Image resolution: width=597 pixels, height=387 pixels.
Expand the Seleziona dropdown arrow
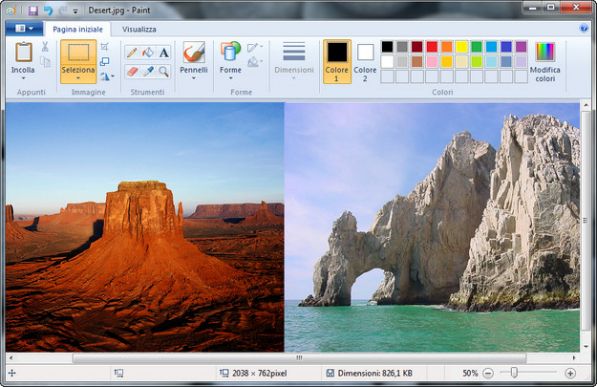click(78, 78)
